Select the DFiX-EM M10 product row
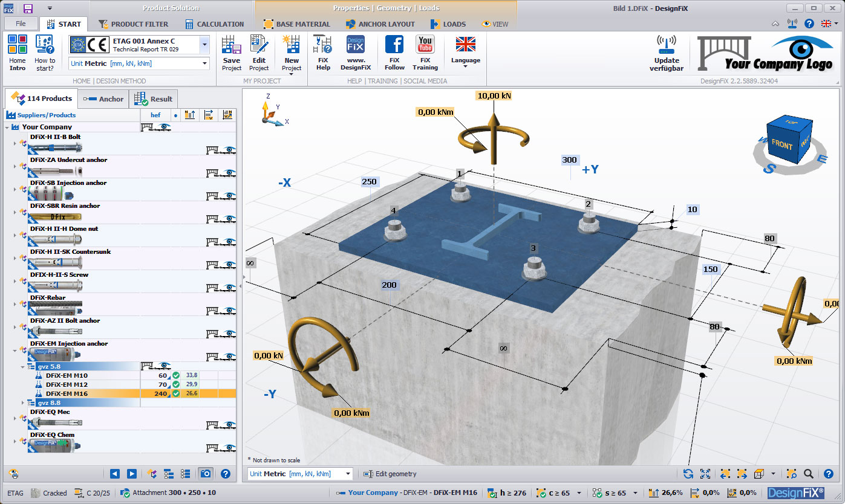Screen dimensions: 845x504 [x=127, y=375]
